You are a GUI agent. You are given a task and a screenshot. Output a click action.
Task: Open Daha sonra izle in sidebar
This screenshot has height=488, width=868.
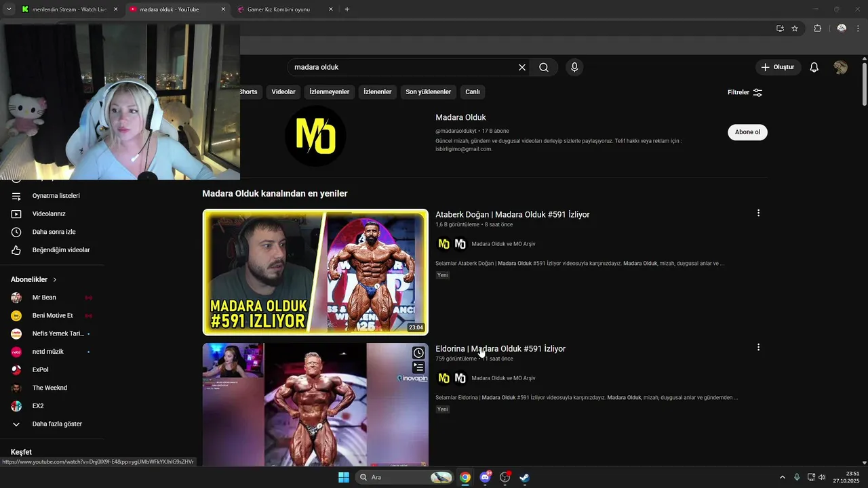(54, 232)
